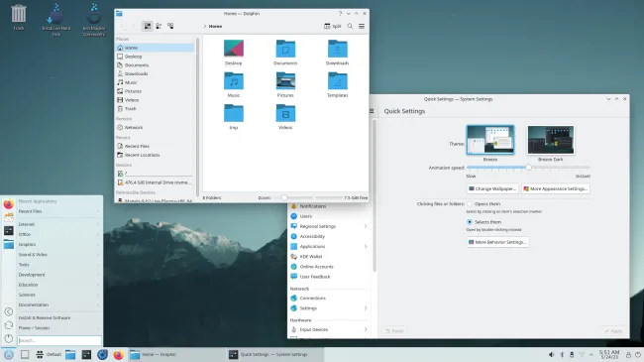Open the search icon in Dolphin toolbar
The image size is (644, 362).
click(x=350, y=26)
